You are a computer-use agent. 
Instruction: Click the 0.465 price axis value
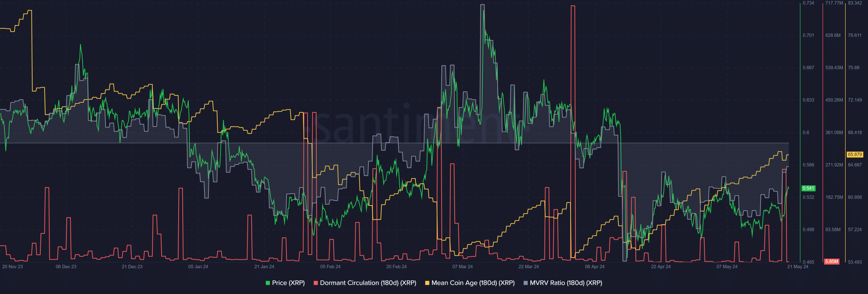click(x=808, y=262)
